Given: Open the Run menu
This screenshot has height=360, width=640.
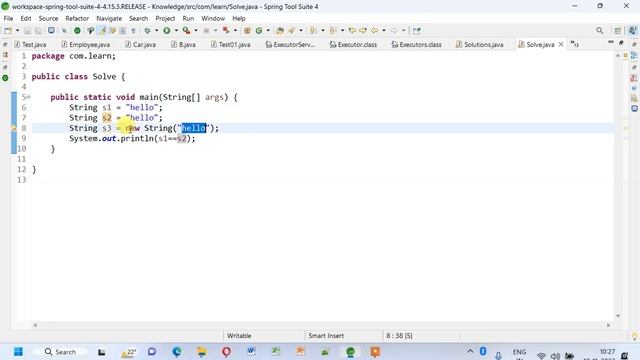Looking at the screenshot, I should pos(188,18).
